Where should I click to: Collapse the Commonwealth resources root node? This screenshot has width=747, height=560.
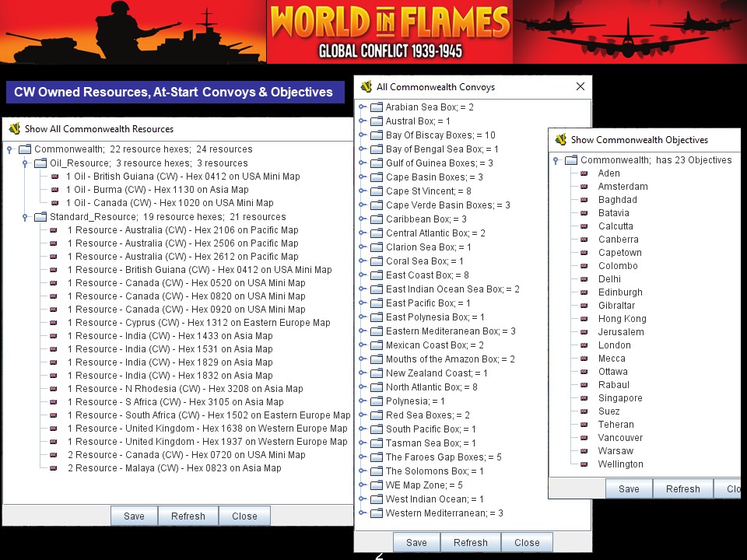click(9, 149)
